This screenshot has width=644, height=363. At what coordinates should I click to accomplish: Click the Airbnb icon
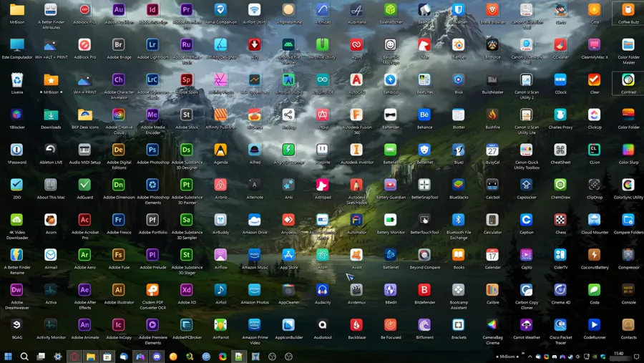pyautogui.click(x=220, y=185)
